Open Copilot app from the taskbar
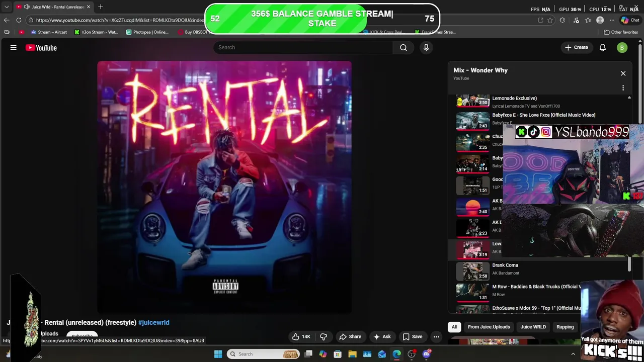 (323, 354)
